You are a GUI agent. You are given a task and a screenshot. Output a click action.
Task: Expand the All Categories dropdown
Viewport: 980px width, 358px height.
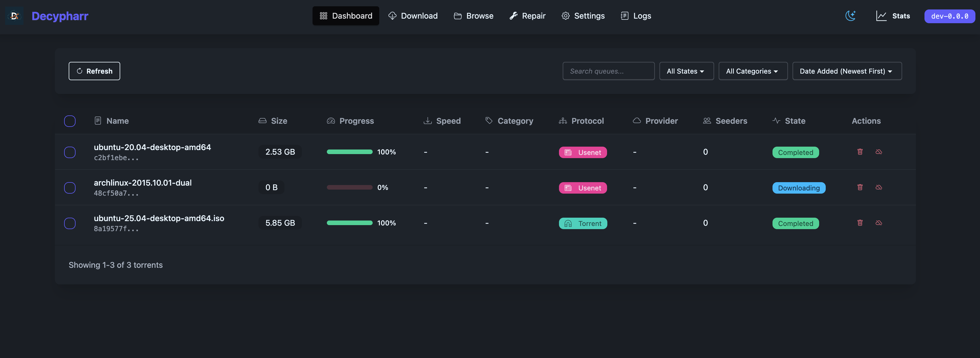tap(753, 71)
